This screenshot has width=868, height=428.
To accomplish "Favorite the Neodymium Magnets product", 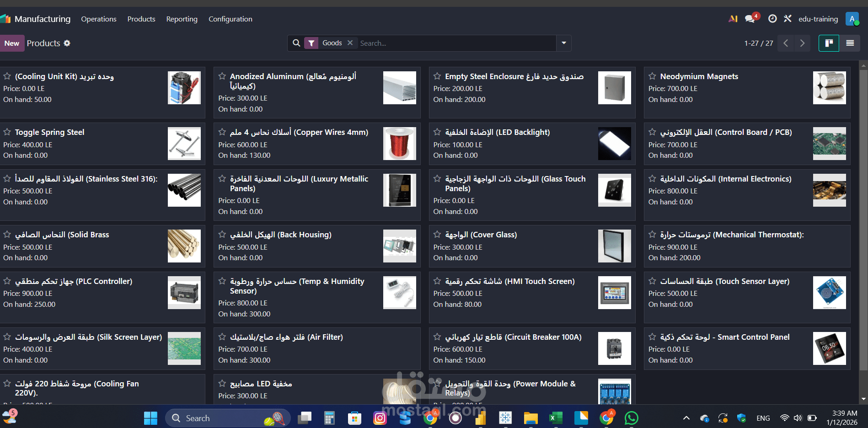I will tap(652, 76).
